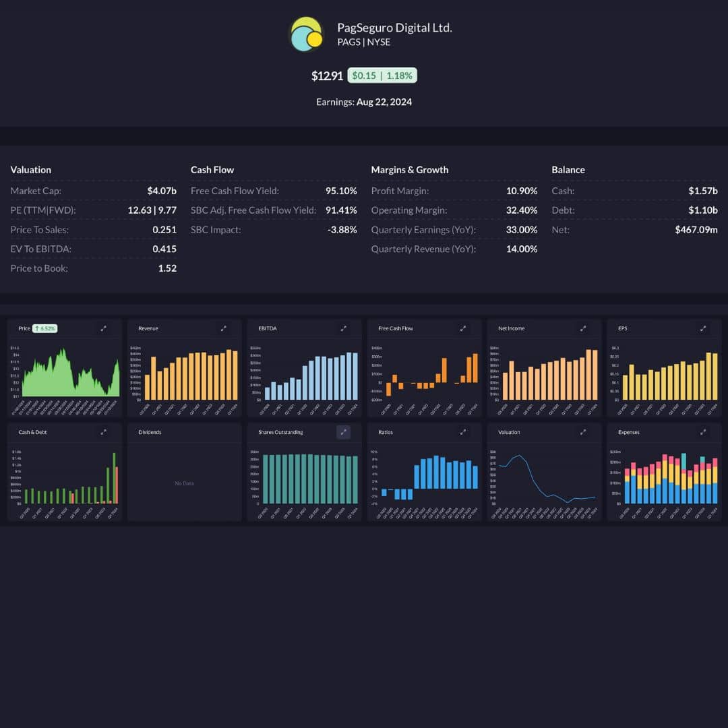Expand the Free Cash Flow chart

click(463, 329)
